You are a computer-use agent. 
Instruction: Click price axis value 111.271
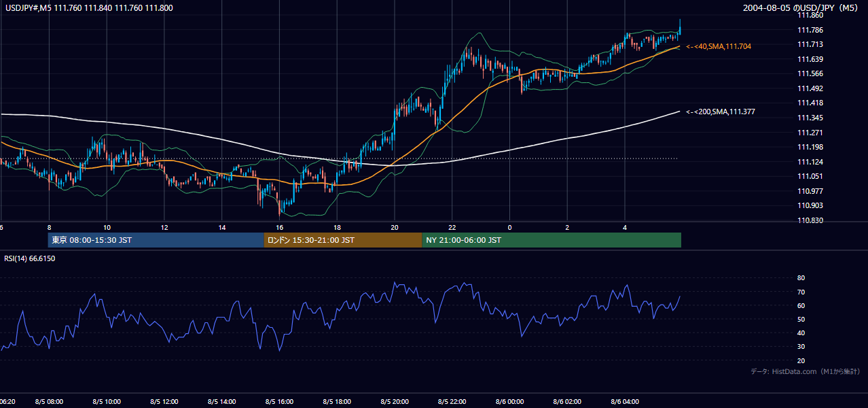tap(810, 133)
